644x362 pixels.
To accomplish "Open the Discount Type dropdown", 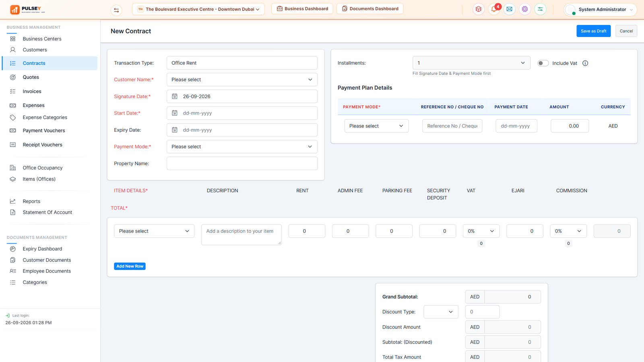I will click(x=441, y=312).
